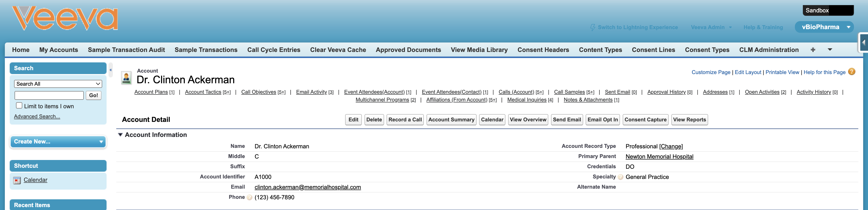This screenshot has width=868, height=210.
Task: Open the Search All dropdown
Action: [x=58, y=84]
